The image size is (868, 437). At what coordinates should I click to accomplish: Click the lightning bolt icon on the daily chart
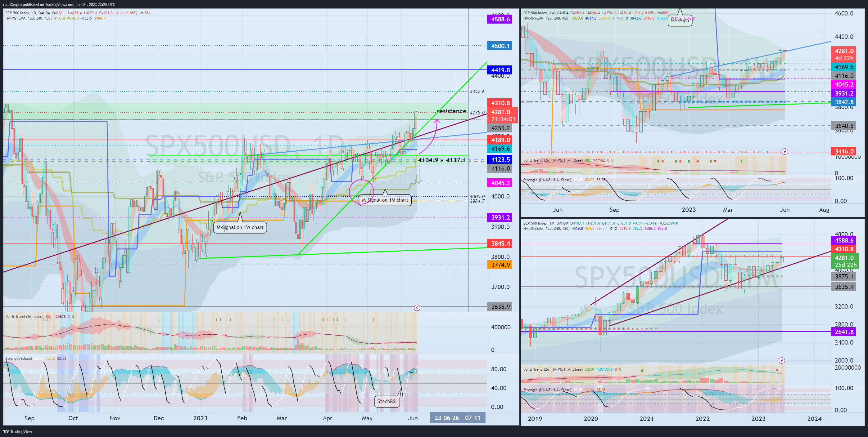(x=417, y=308)
